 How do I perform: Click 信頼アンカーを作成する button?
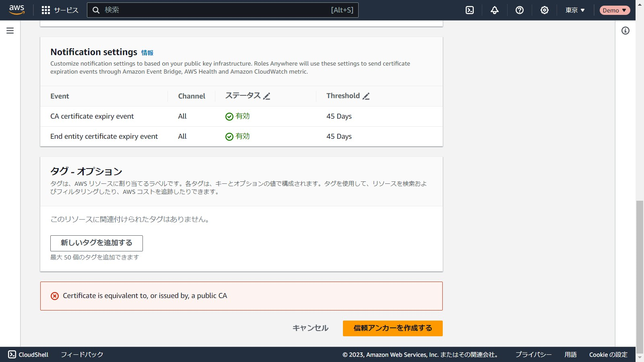click(x=392, y=328)
